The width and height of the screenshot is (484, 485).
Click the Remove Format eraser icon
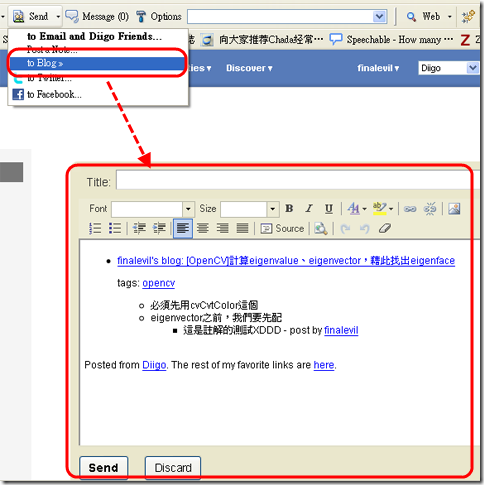point(385,229)
